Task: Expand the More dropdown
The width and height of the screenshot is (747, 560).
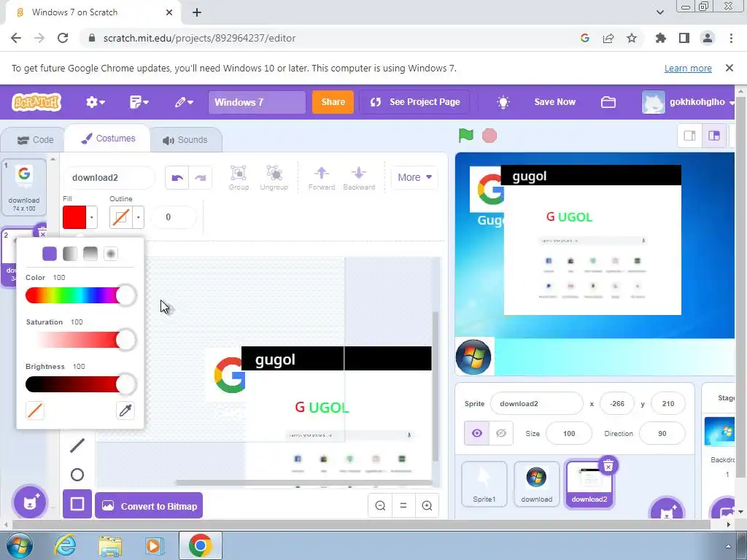Action: [414, 177]
